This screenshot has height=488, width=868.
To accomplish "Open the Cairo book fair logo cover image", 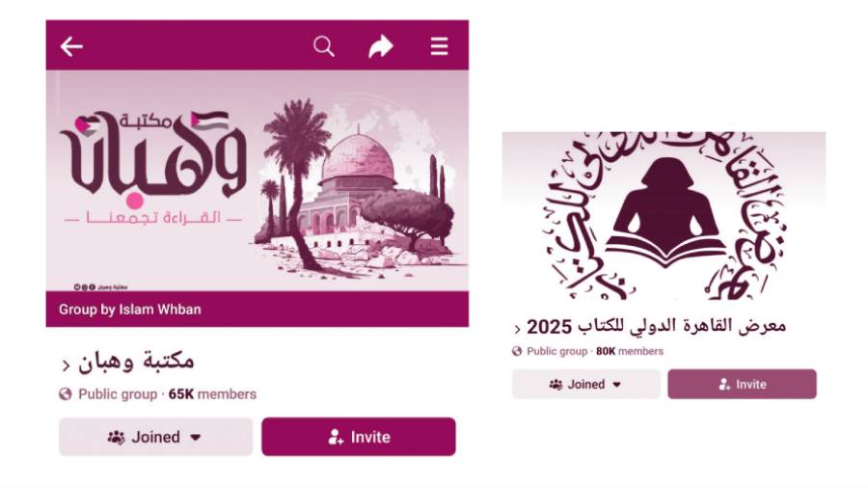I will tap(664, 216).
